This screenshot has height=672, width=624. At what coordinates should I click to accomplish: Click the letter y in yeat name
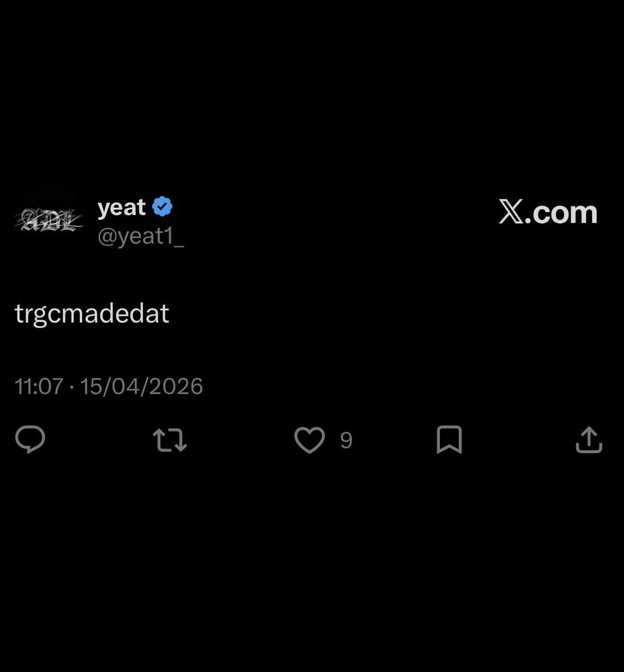tap(104, 209)
